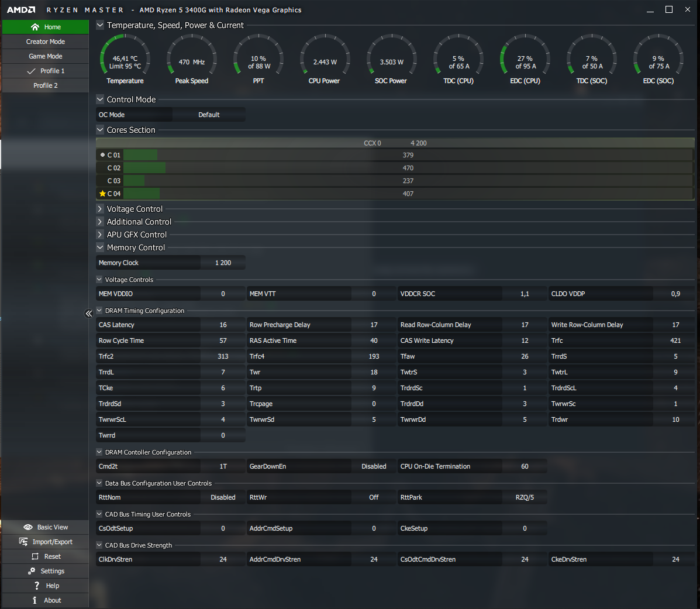Viewport: 700px width, 609px height.
Task: Click the OC Mode Default value
Action: coord(209,115)
